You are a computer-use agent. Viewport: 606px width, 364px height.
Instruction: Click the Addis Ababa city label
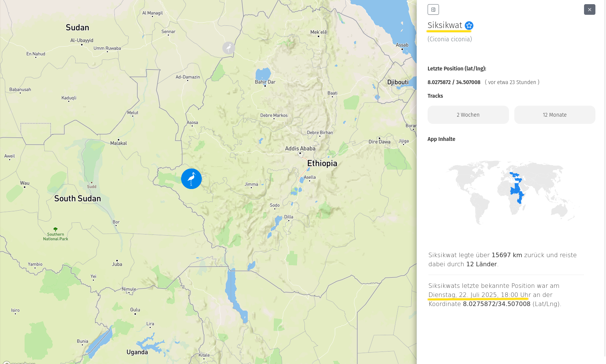point(300,148)
